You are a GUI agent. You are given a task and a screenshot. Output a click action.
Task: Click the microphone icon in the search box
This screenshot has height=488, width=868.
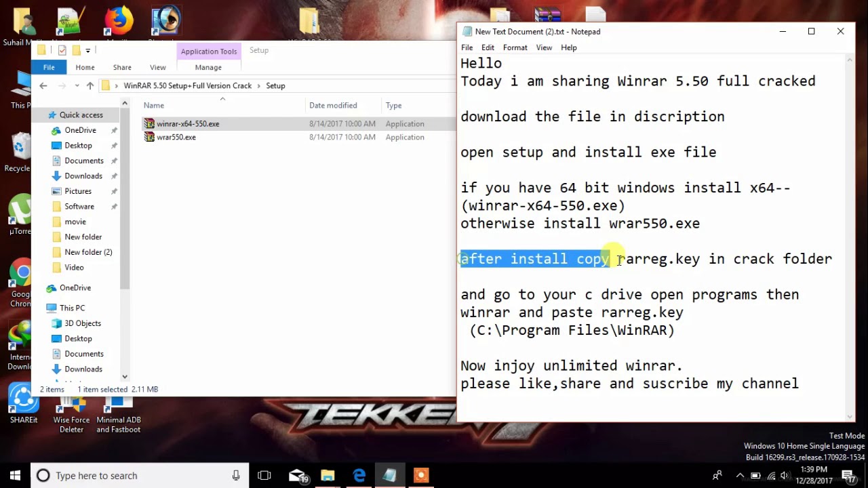[x=236, y=475]
